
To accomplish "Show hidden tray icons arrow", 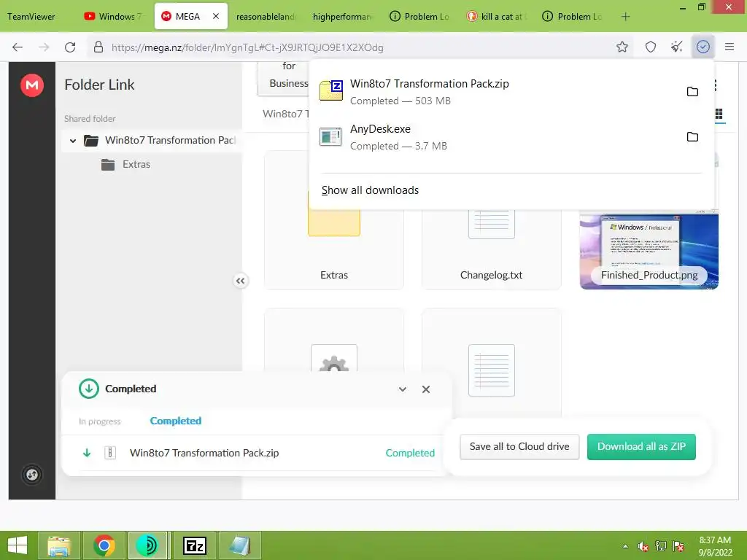I will click(x=625, y=546).
